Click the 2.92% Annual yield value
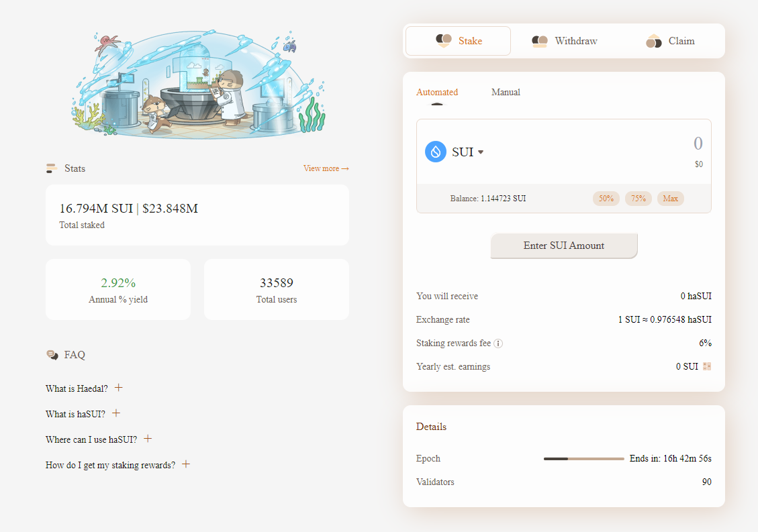 tap(118, 282)
